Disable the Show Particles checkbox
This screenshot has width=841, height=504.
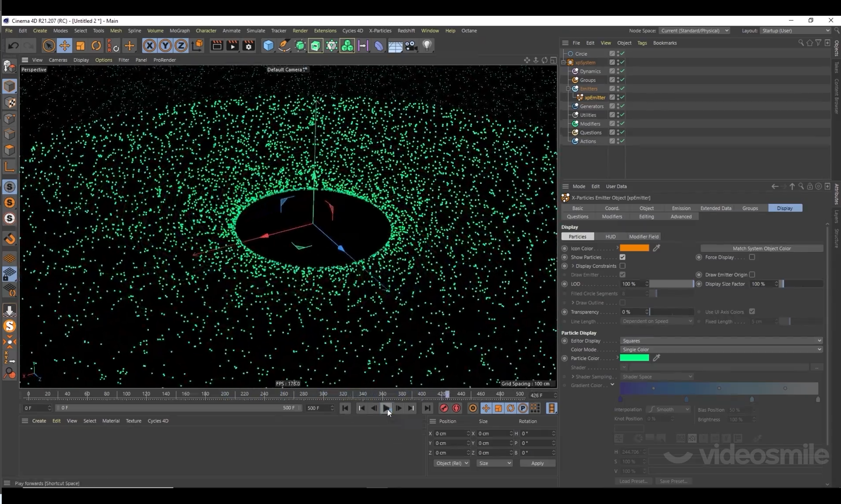622,257
